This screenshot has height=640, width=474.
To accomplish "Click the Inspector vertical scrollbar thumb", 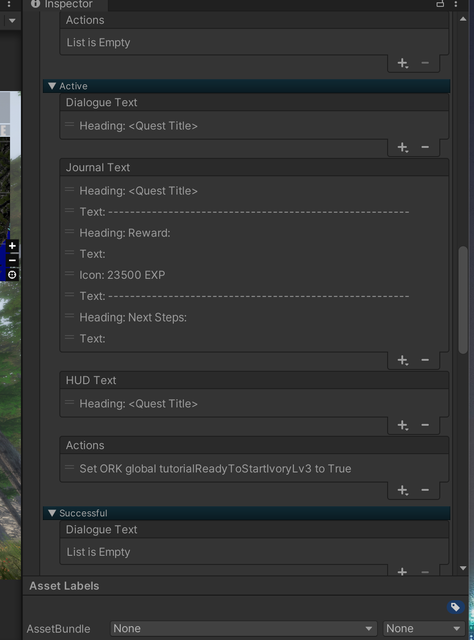I will click(x=463, y=300).
